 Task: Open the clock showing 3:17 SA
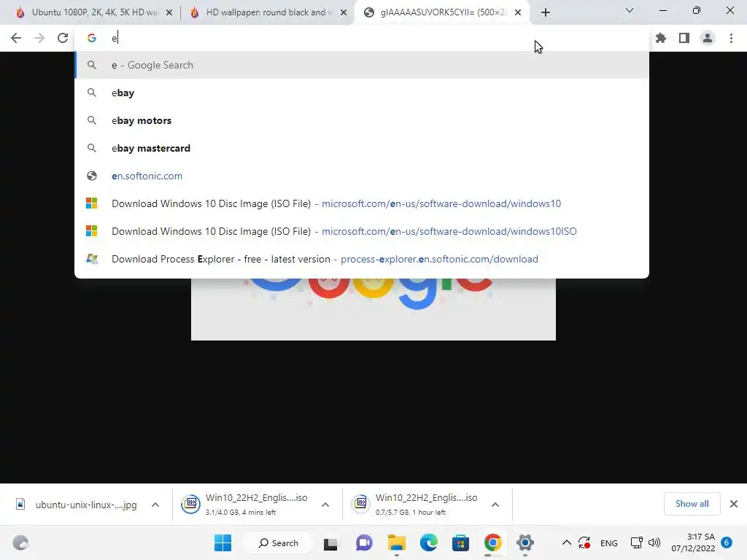coord(693,542)
